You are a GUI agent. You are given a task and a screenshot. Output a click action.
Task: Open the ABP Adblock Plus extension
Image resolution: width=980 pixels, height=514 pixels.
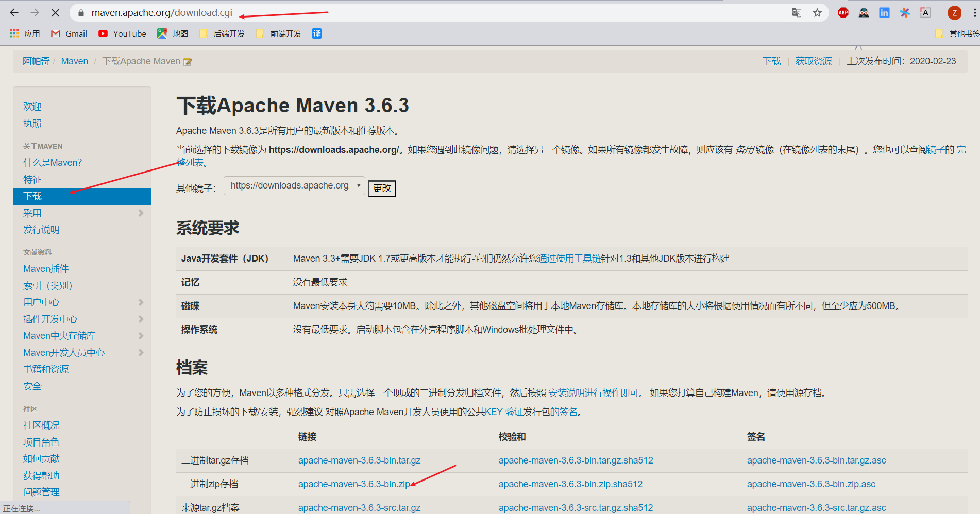(x=843, y=13)
